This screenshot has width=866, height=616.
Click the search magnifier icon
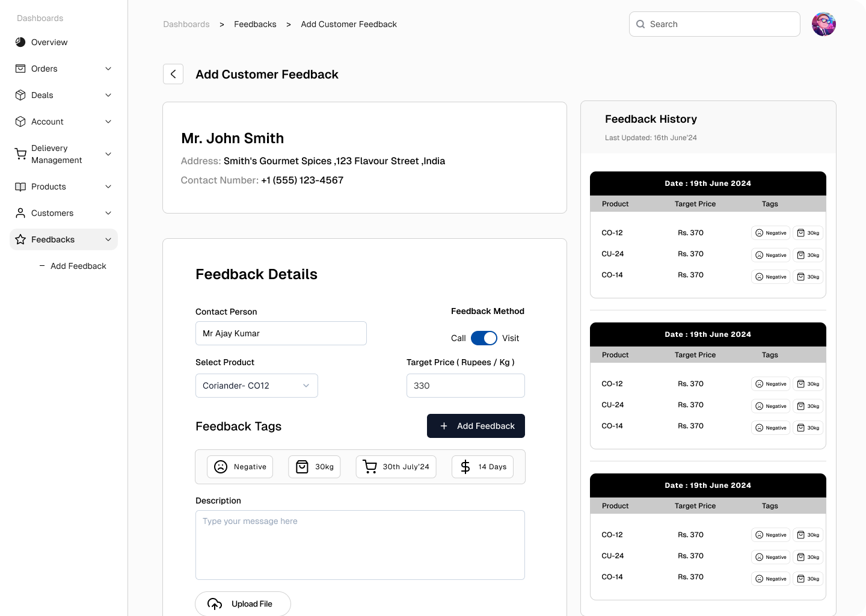tap(640, 24)
